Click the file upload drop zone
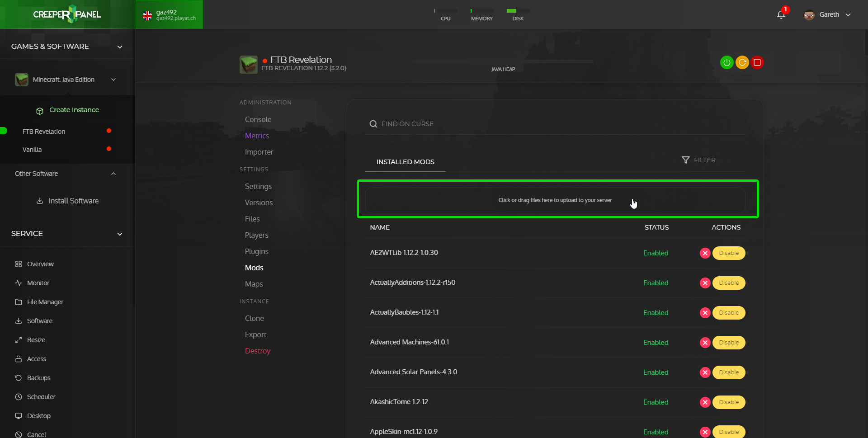The width and height of the screenshot is (868, 438). (x=555, y=200)
